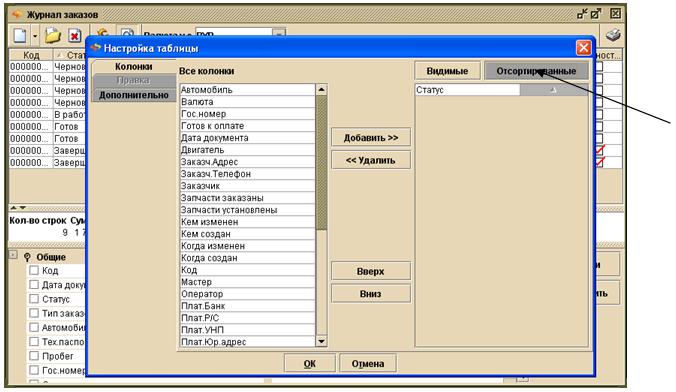Select Когда изменен in the columns list
This screenshot has width=676, height=392.
pos(247,246)
